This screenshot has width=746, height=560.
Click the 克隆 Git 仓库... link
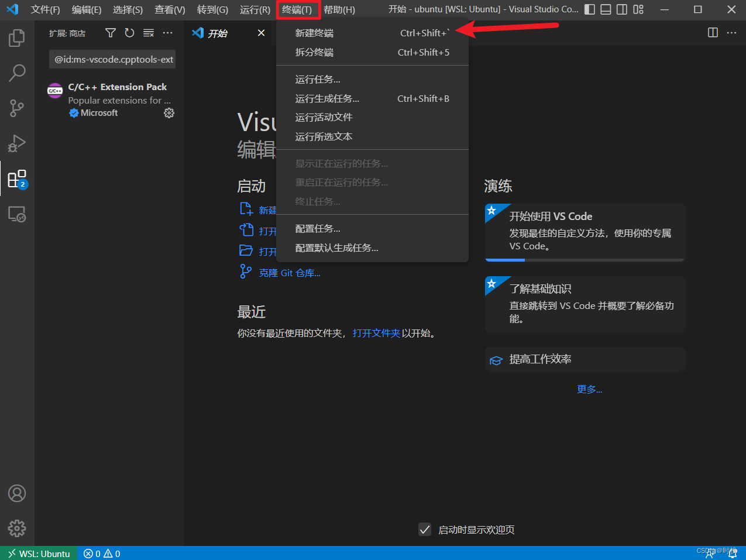point(290,273)
